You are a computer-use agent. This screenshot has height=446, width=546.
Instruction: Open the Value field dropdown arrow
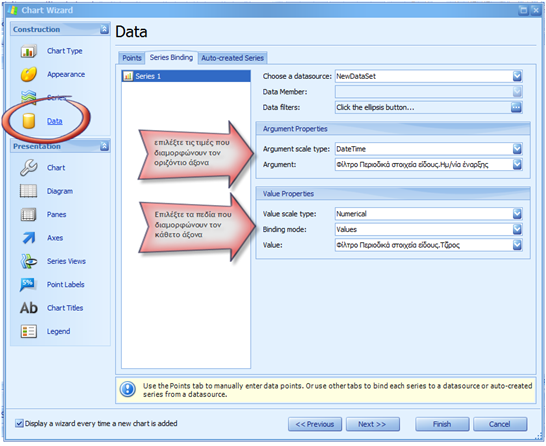point(517,245)
